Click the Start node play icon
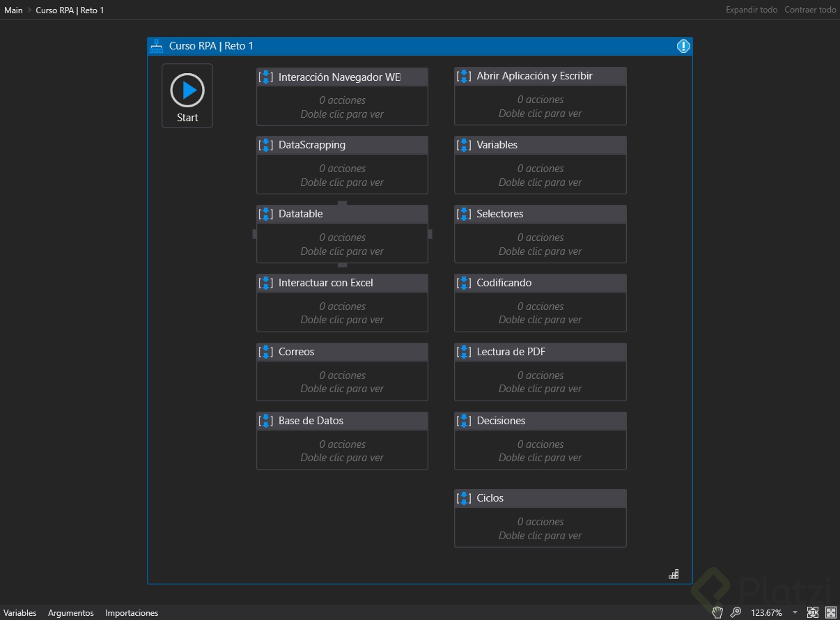This screenshot has width=840, height=620. pos(187,90)
